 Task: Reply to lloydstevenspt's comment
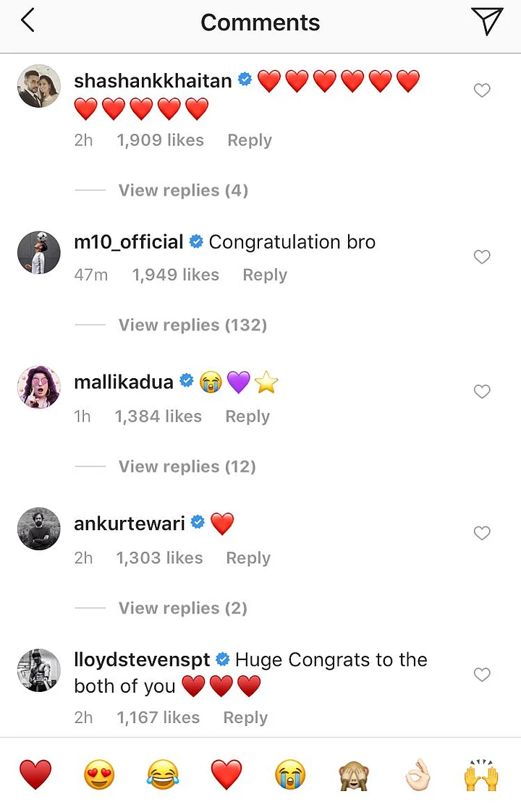click(x=245, y=717)
